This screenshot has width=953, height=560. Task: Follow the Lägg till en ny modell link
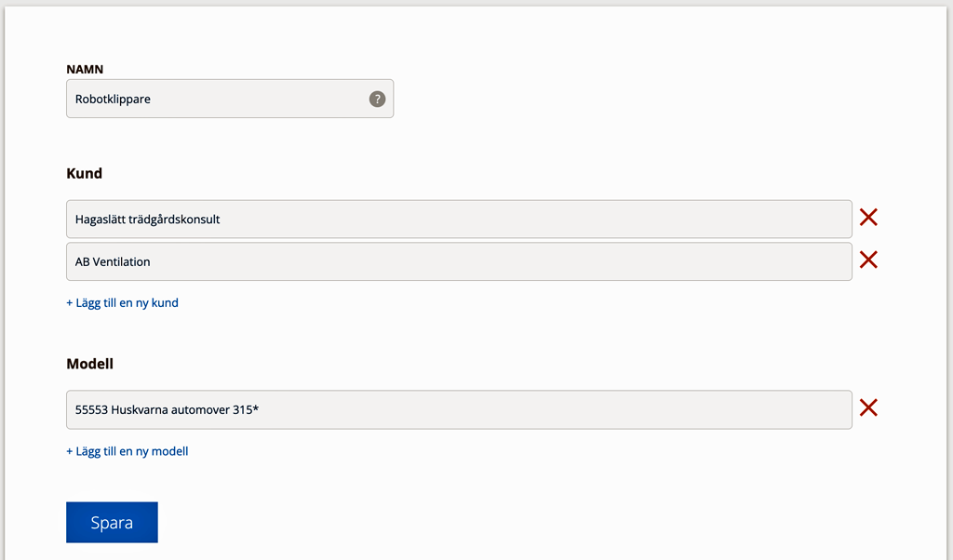[127, 450]
